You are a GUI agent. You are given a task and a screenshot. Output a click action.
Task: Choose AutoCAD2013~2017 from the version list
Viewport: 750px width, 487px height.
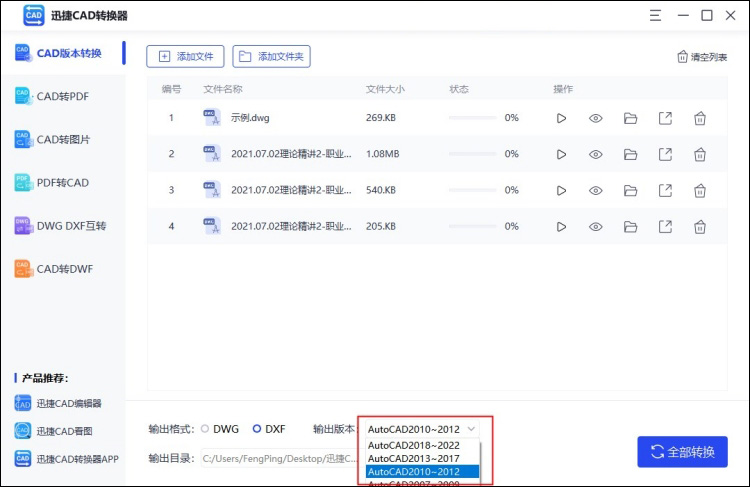422,459
